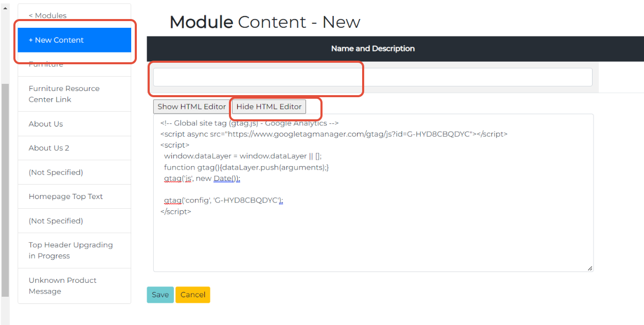
Task: Click the 'Module Content - New' heading
Action: pyautogui.click(x=265, y=22)
